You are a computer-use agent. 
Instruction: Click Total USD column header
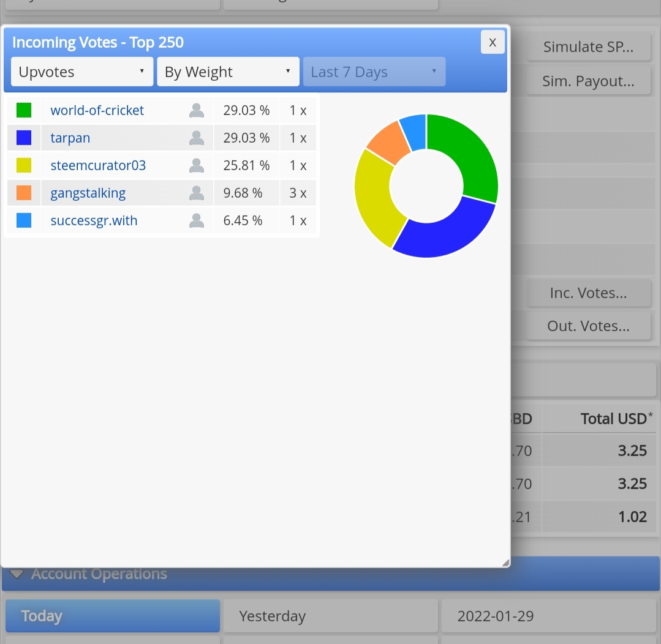point(616,419)
